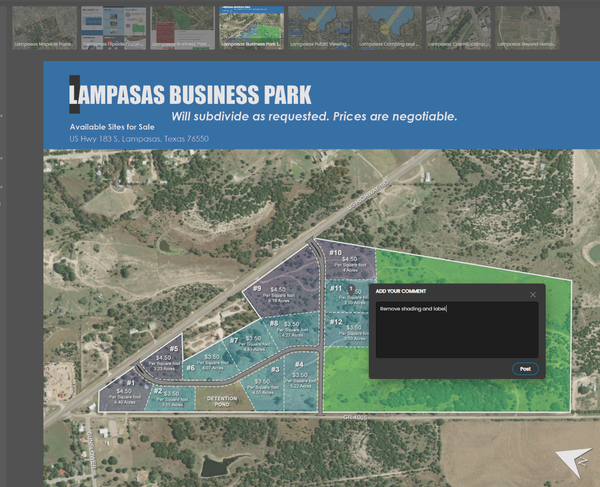Select comment pin marker 1 on lot #11
Screen dimensions: 600x487
(x=351, y=289)
